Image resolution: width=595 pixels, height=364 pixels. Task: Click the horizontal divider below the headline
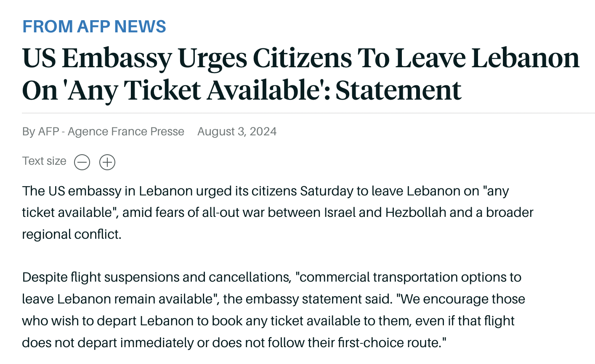click(308, 113)
